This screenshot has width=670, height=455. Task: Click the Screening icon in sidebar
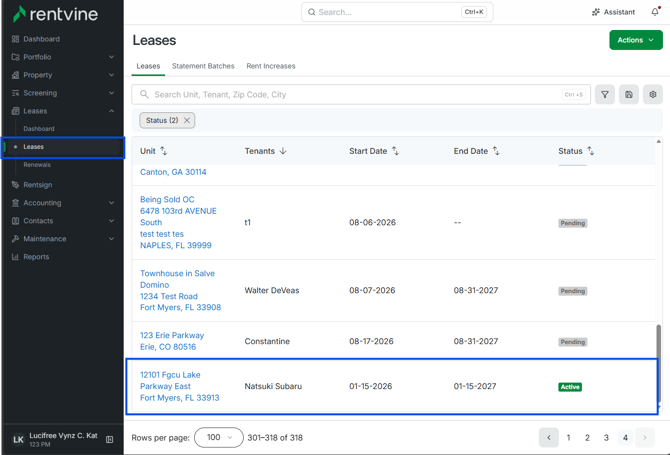[x=15, y=93]
